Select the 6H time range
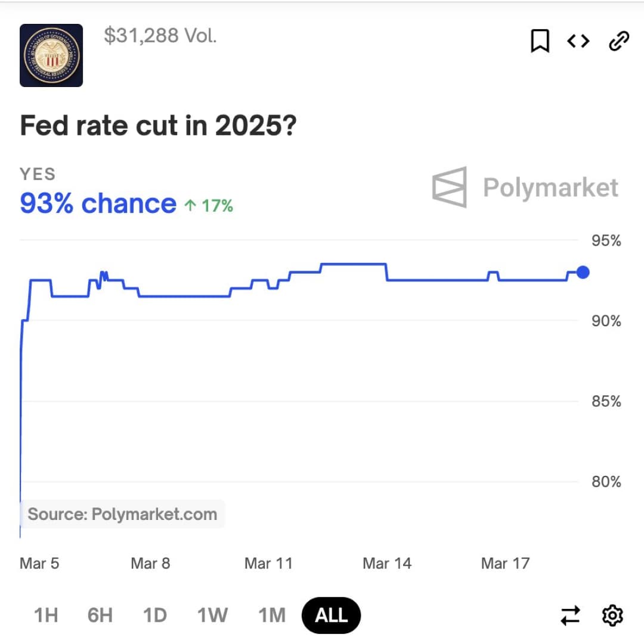The image size is (644, 644). pos(100,615)
